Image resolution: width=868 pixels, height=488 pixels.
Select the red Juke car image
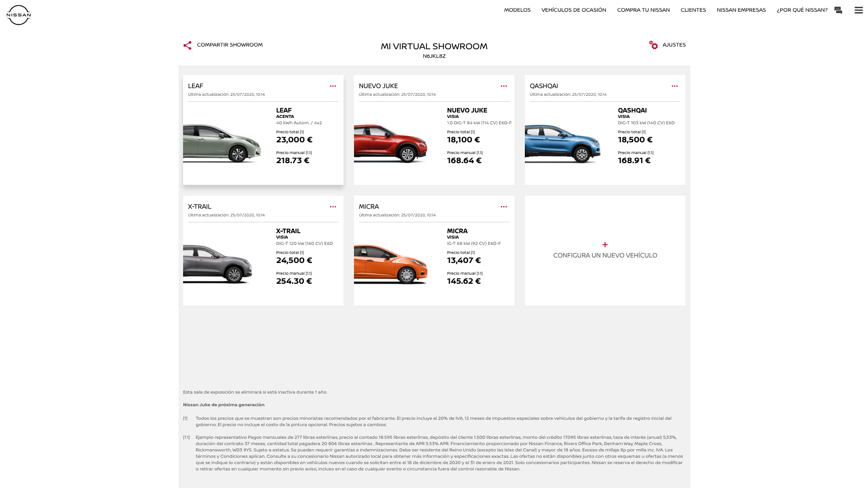[x=391, y=143]
